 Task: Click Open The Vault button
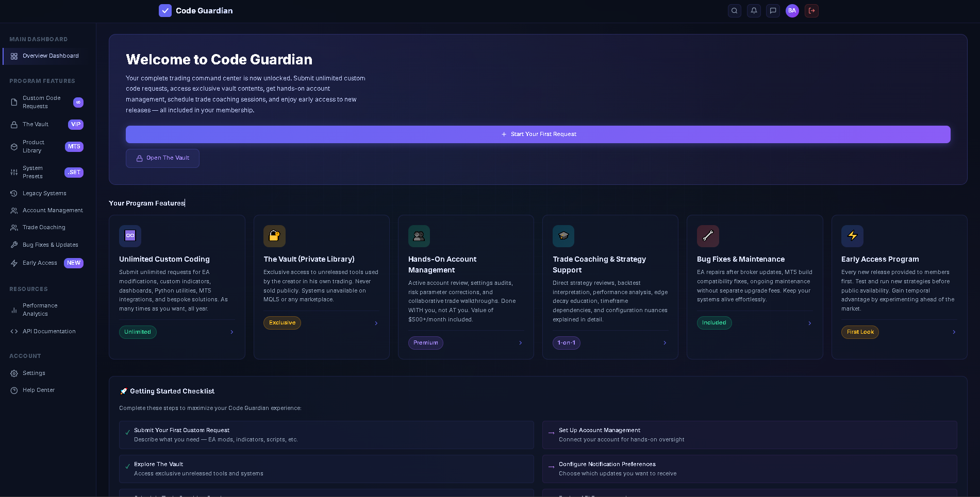(162, 158)
